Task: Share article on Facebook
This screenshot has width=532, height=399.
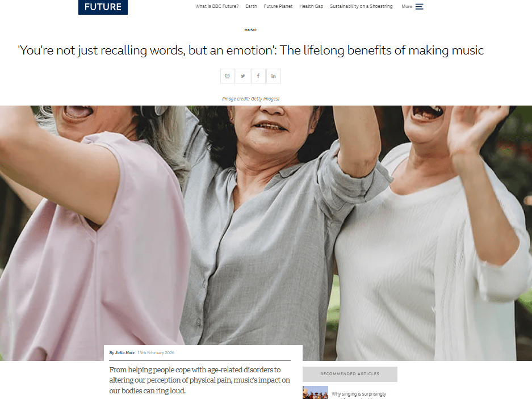Action: 258,76
